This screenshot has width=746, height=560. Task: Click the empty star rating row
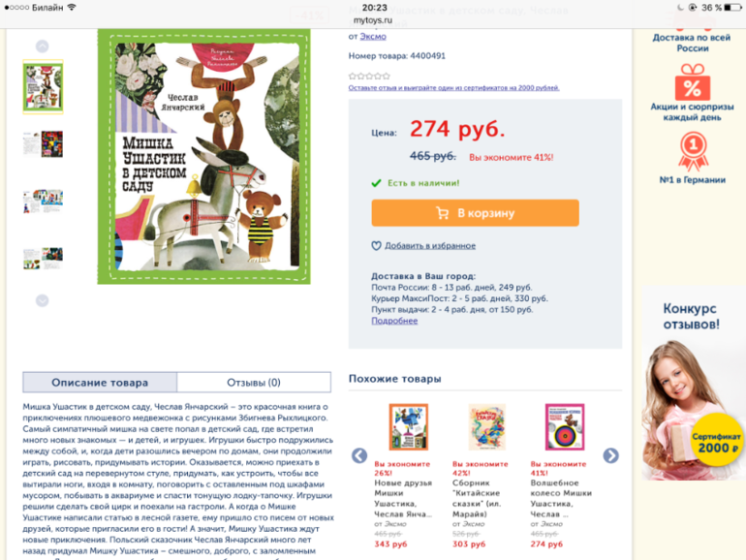[369, 77]
